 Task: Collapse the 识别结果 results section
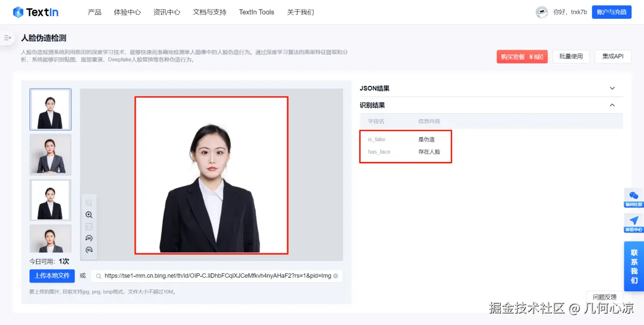pyautogui.click(x=613, y=105)
